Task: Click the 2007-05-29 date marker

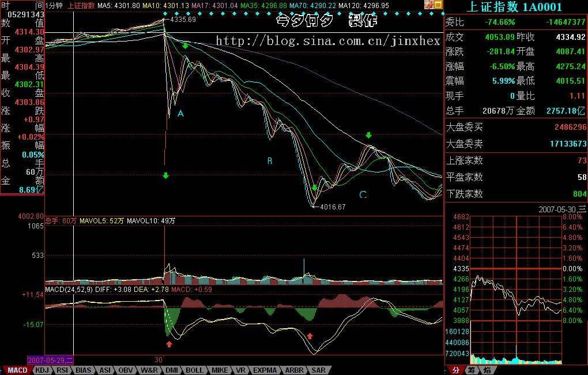Action: (50, 359)
